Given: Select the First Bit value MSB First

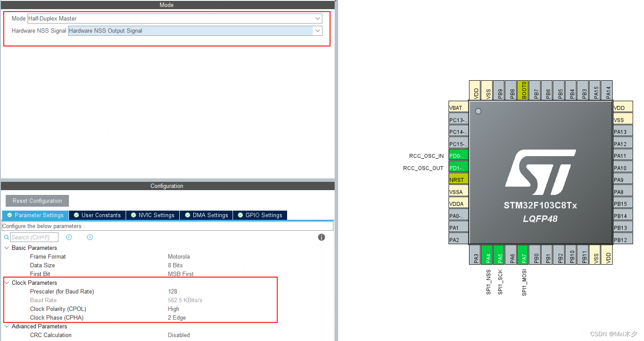Looking at the screenshot, I should [181, 274].
